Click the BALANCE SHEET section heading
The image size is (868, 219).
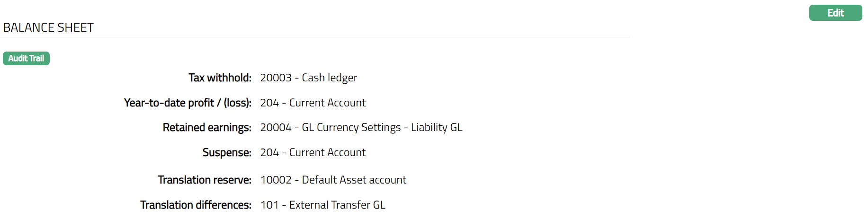48,27
